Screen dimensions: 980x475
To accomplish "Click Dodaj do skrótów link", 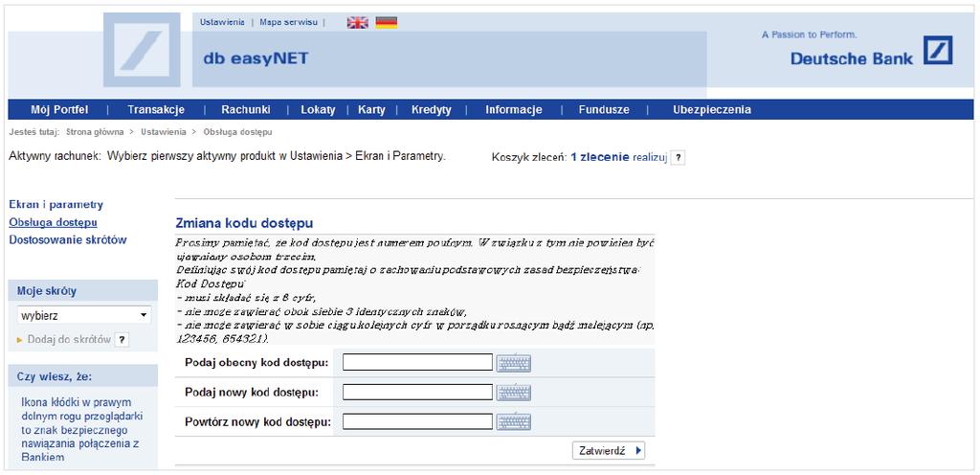I will (x=69, y=340).
